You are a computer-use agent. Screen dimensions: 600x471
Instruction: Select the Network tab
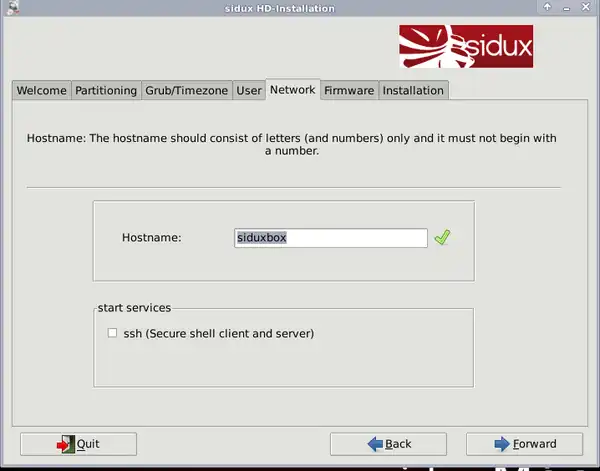point(292,89)
